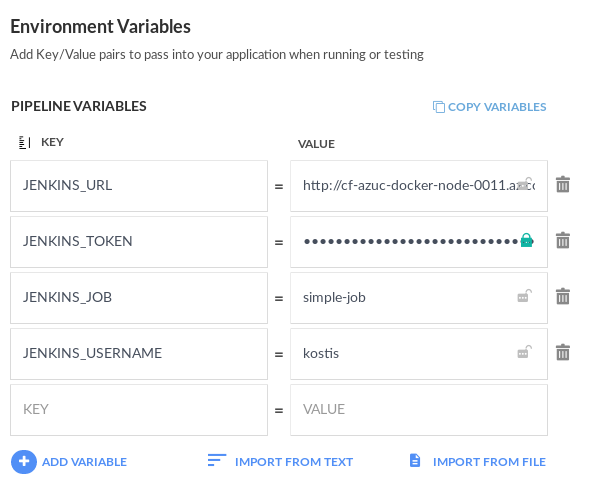Image resolution: width=609 pixels, height=503 pixels.
Task: Remove JENKINS_JOB variable with trash icon
Action: pyautogui.click(x=563, y=297)
